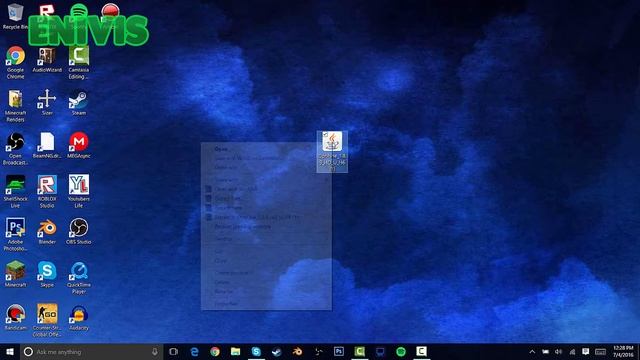
Task: Open File Explorer from the taskbar
Action: coord(236,351)
